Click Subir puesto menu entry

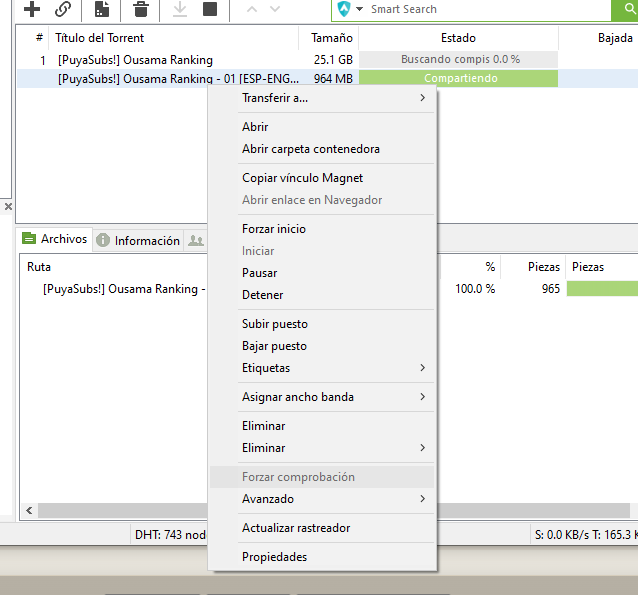pos(322,324)
